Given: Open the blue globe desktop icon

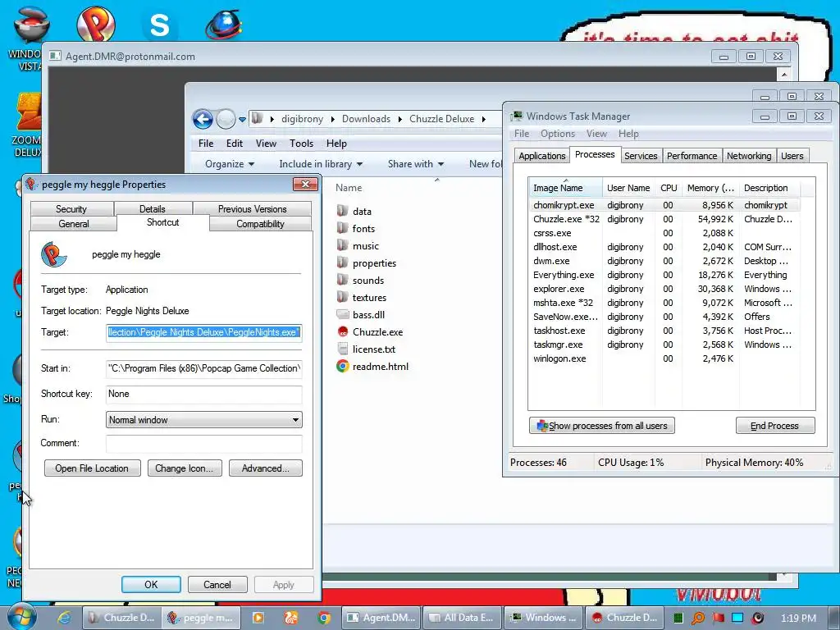Looking at the screenshot, I should (223, 25).
